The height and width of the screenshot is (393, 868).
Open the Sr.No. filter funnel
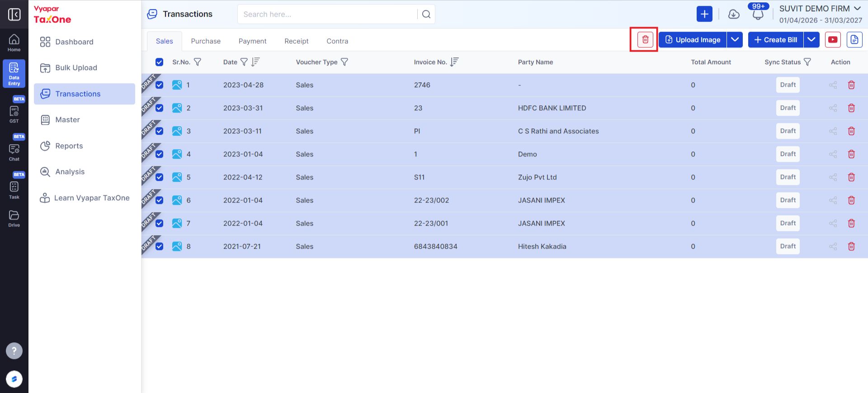(198, 62)
